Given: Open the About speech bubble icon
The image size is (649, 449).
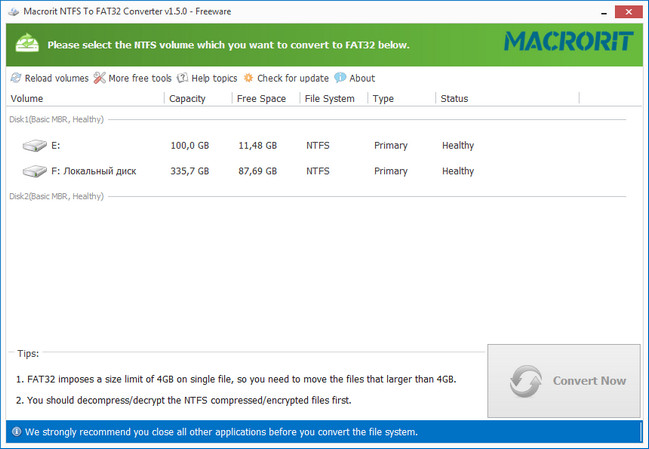Looking at the screenshot, I should [341, 78].
